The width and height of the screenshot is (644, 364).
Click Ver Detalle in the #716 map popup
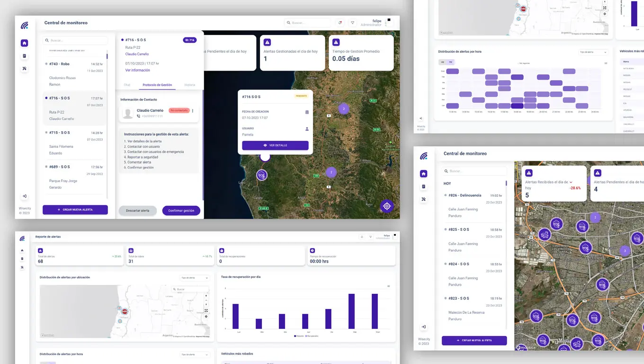click(x=275, y=146)
